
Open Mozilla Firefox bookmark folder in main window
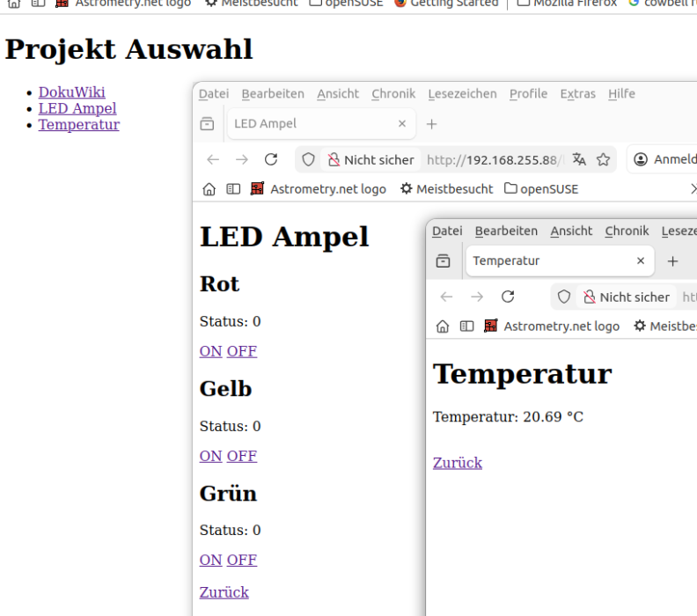[x=568, y=4]
